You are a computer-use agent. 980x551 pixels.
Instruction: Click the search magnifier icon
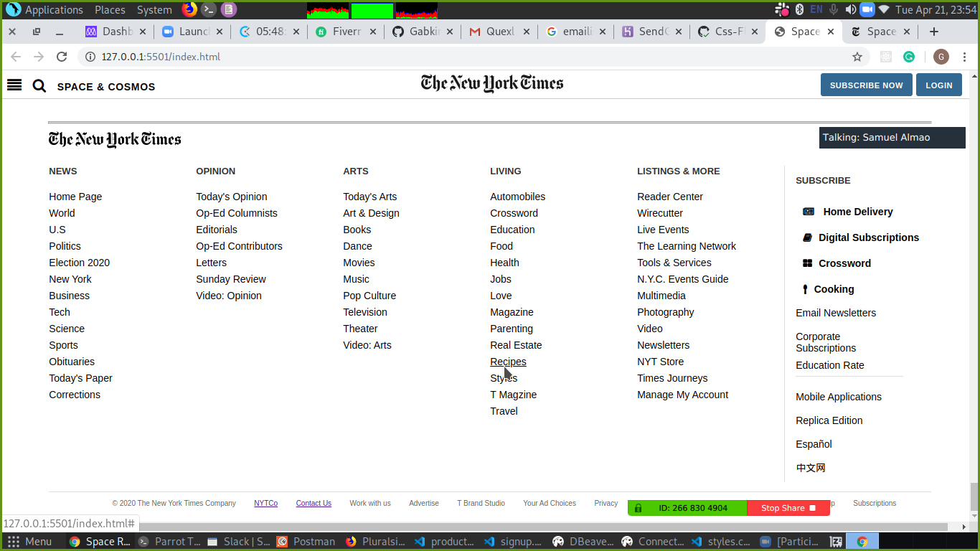point(39,86)
